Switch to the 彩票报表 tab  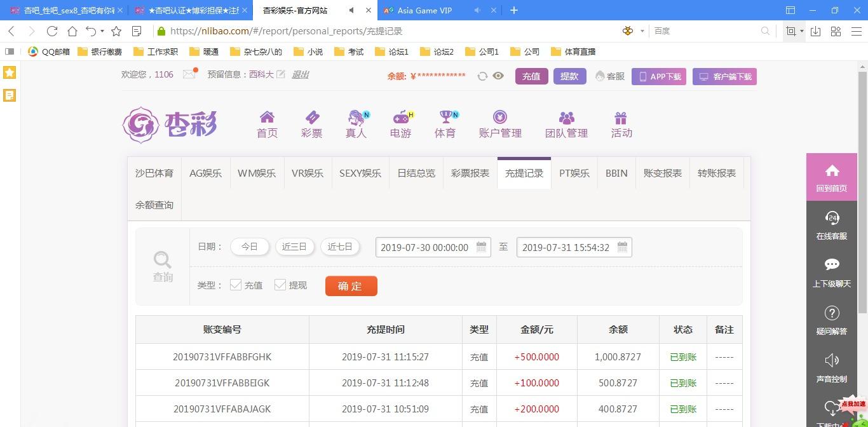point(470,173)
